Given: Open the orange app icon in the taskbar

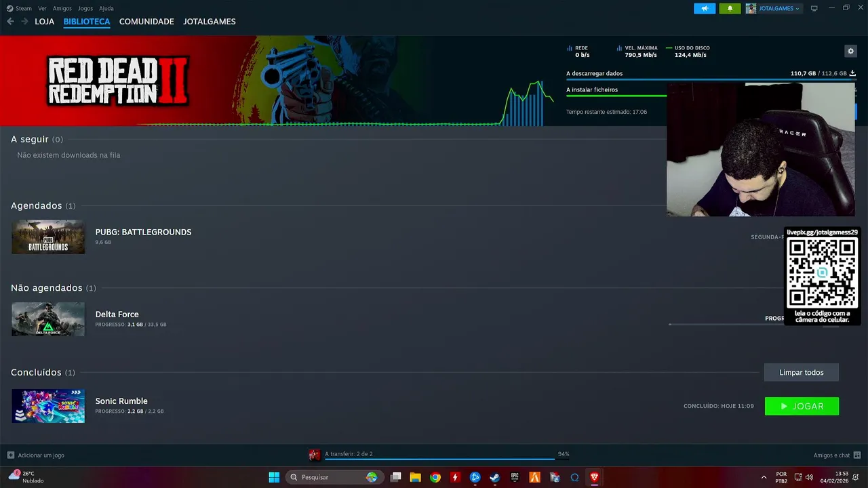Looking at the screenshot, I should [x=534, y=477].
